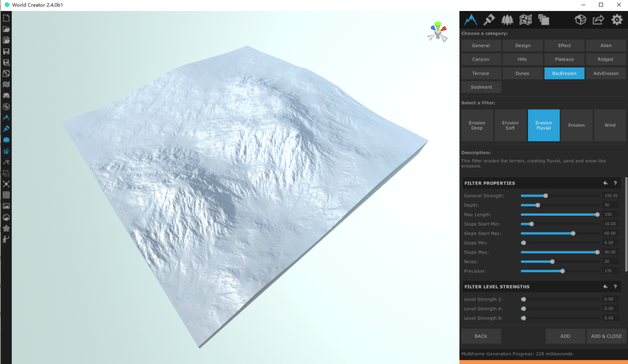Click the General Strength value field 150.00
628x364 pixels.
click(x=611, y=195)
